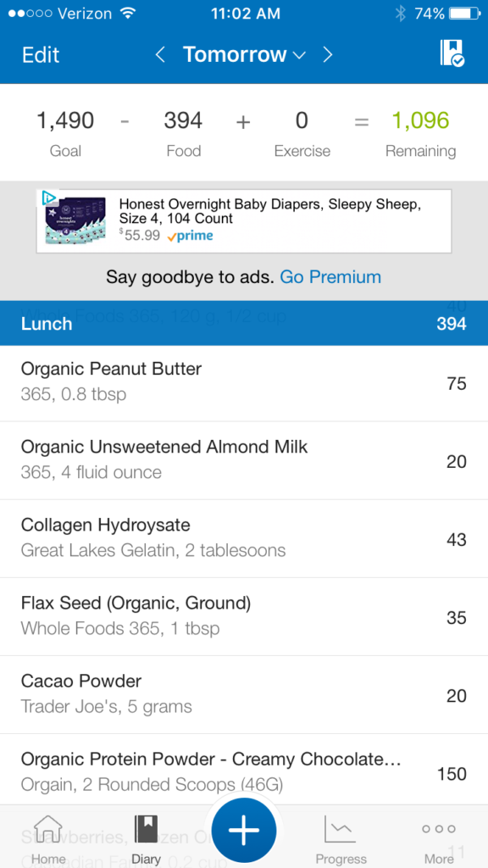Go to next day with right arrow

328,55
